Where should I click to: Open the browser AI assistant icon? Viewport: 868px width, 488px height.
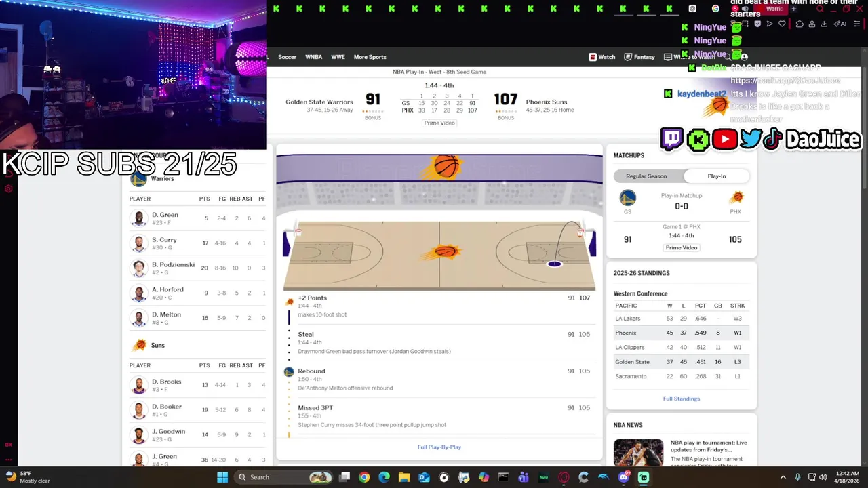pyautogui.click(x=840, y=24)
